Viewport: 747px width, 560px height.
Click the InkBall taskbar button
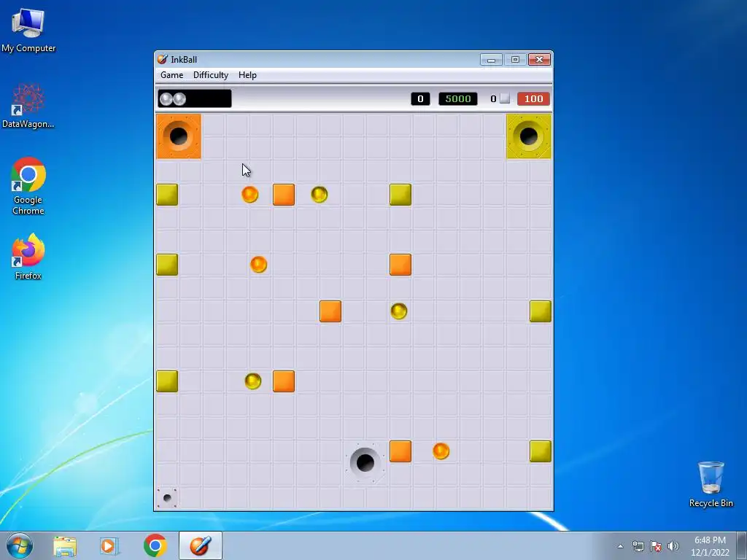coord(201,545)
